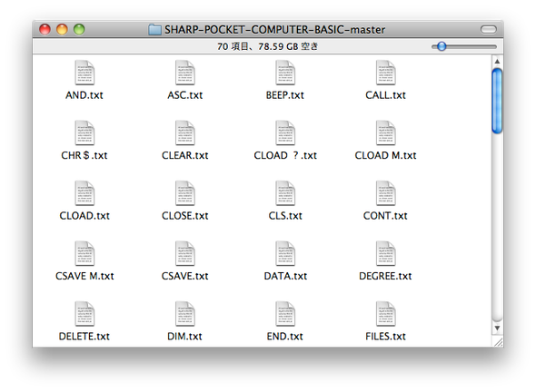Select the DEGREE.txt file icon
This screenshot has height=392, width=536.
point(385,253)
